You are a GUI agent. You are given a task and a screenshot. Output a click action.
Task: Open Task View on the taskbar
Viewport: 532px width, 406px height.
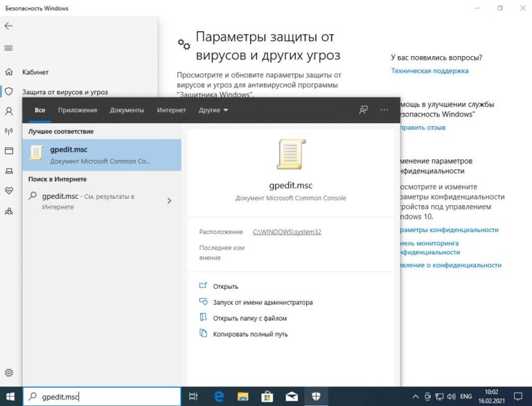[x=193, y=396]
